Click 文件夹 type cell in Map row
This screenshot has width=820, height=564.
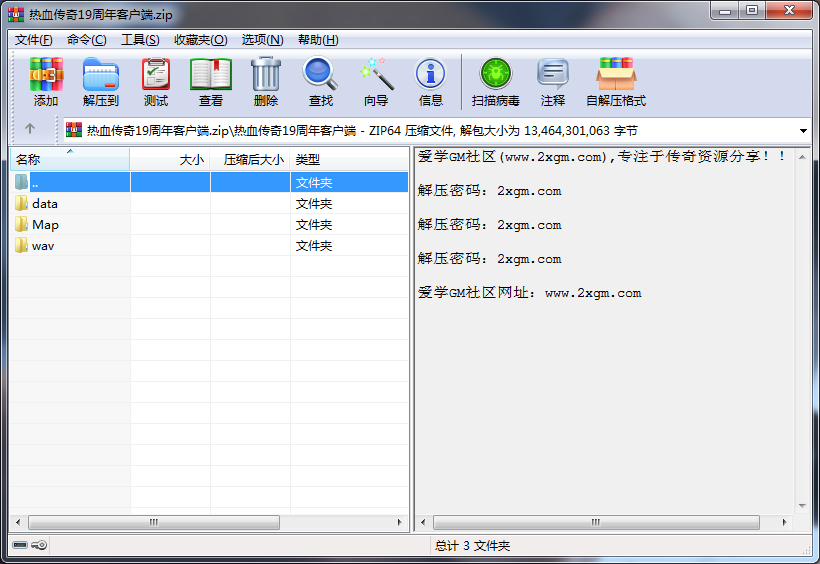[x=314, y=224]
